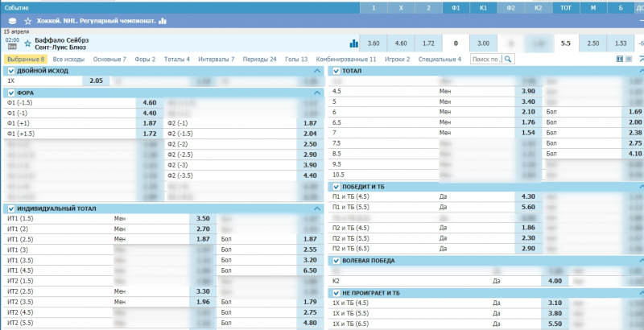The height and width of the screenshot is (330, 644).
Task: Click the search magnifier icon
Action: tap(508, 60)
